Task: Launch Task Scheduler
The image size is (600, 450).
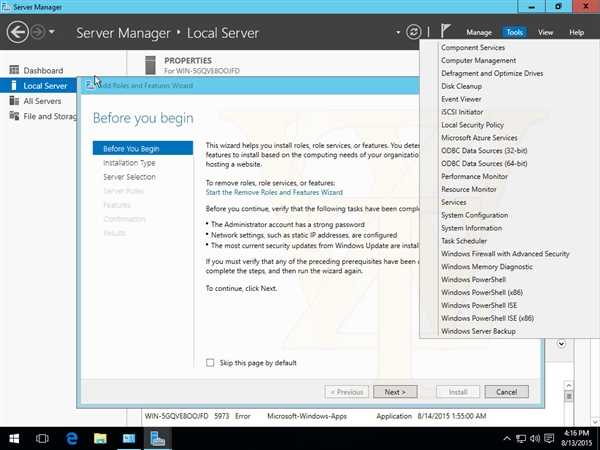Action: click(464, 241)
